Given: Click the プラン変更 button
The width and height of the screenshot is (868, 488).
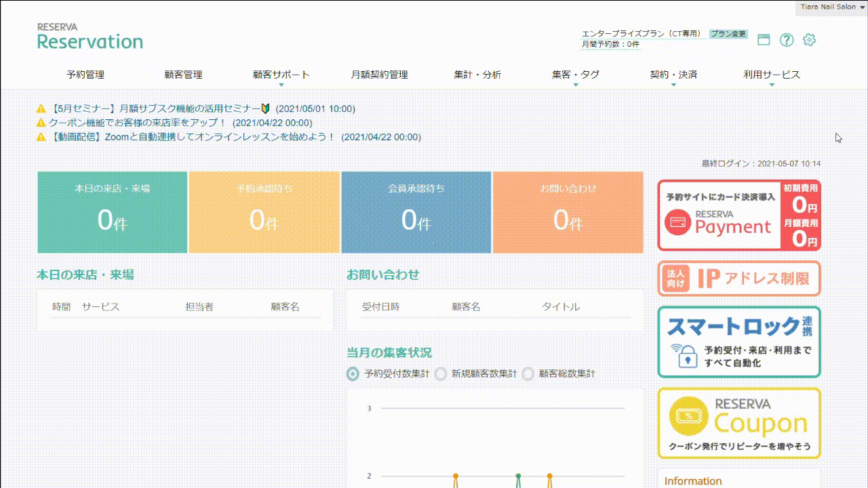Looking at the screenshot, I should click(x=728, y=34).
